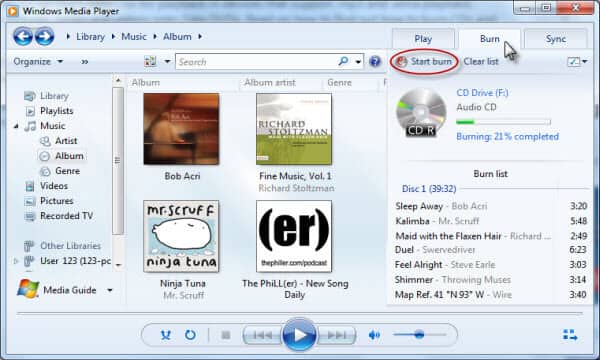This screenshot has width=600, height=360.
Task: Click the green burn progress bar
Action: point(503,122)
